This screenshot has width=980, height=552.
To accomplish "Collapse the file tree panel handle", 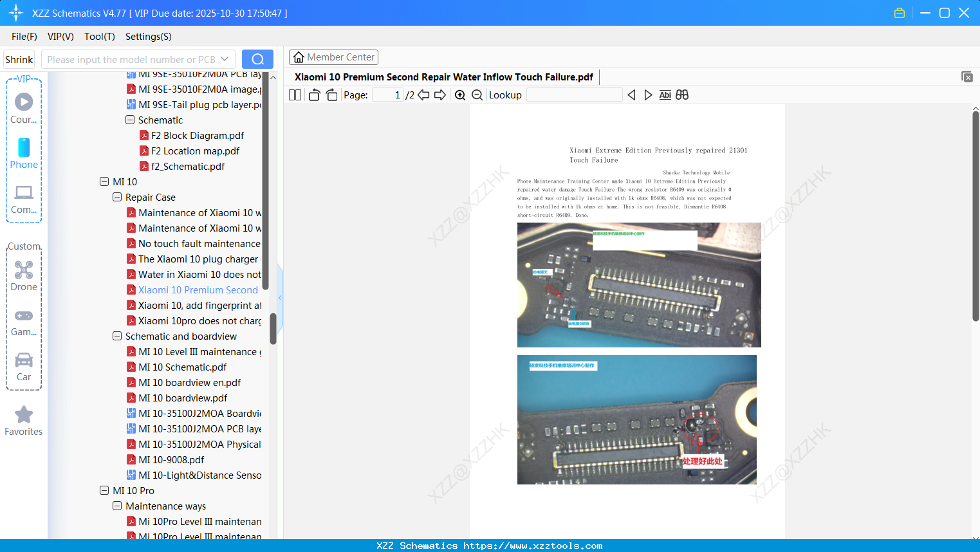I will (x=280, y=297).
